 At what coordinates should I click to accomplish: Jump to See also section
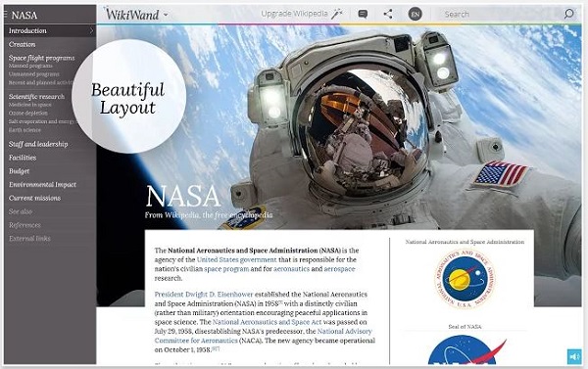[x=21, y=211]
